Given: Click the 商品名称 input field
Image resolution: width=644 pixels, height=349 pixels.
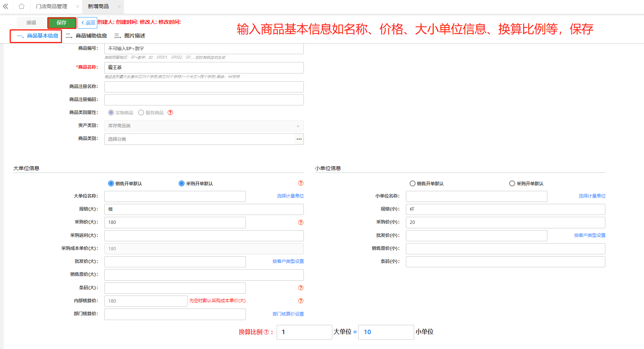Looking at the screenshot, I should [x=204, y=68].
